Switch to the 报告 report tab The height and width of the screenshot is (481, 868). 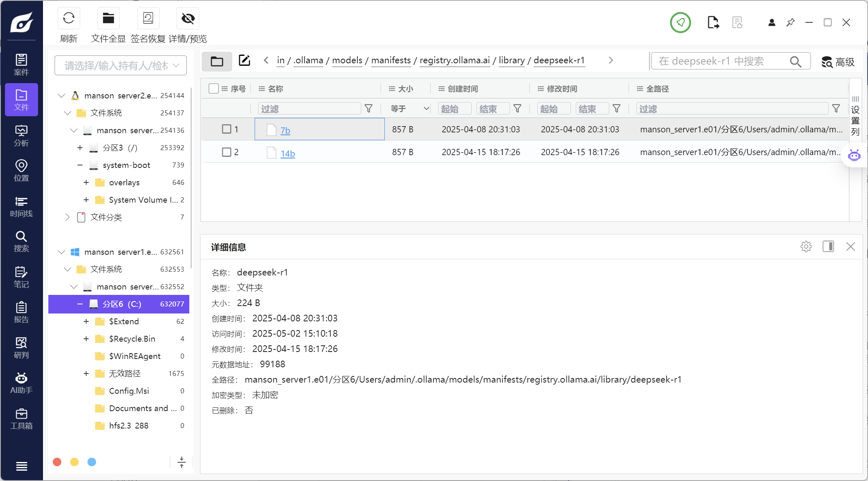click(21, 312)
